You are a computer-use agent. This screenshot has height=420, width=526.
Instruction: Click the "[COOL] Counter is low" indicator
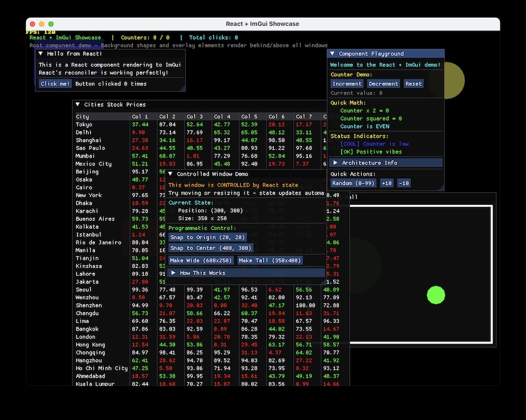[x=374, y=144]
